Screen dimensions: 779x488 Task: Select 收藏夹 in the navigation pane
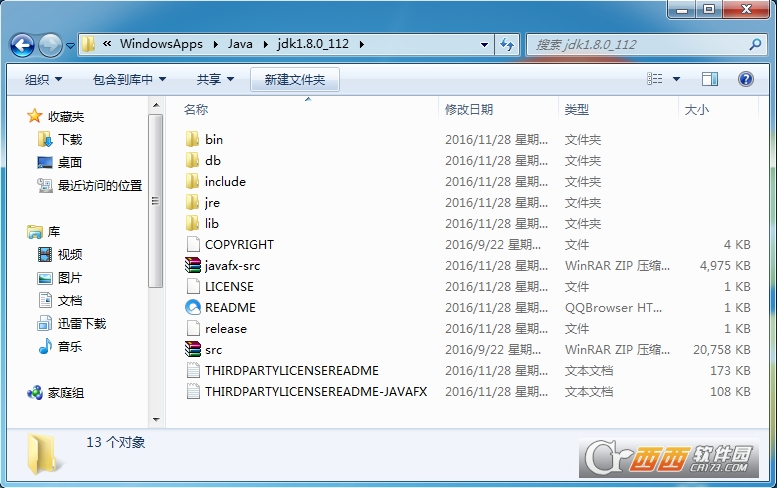pyautogui.click(x=66, y=117)
